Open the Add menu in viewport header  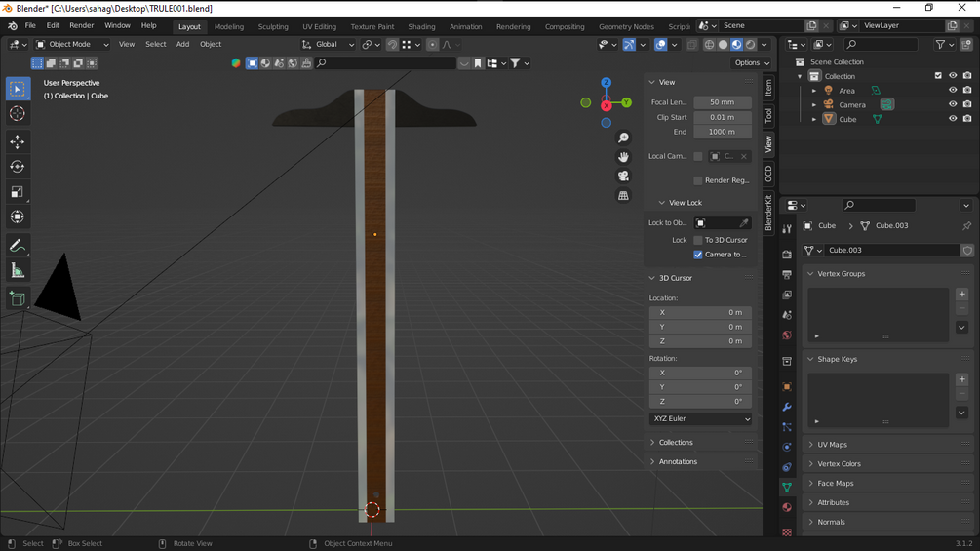[182, 44]
